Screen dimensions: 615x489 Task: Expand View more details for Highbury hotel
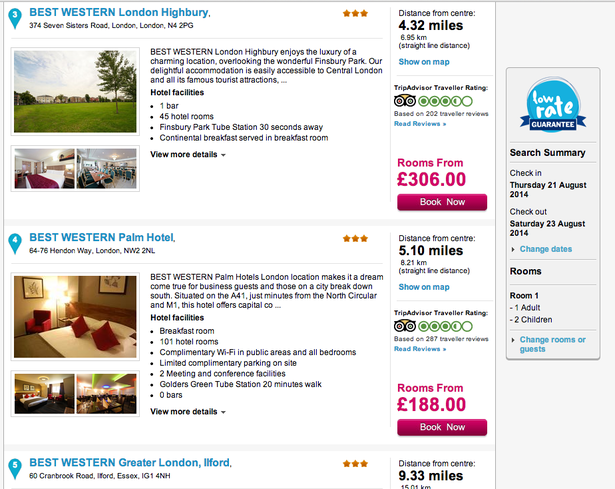tap(188, 155)
